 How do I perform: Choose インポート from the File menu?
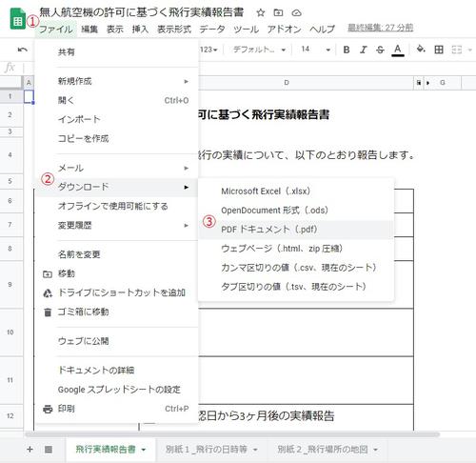pyautogui.click(x=117, y=119)
